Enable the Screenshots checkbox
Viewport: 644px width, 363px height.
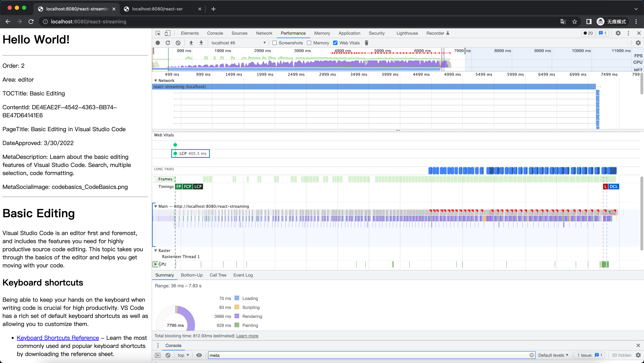[275, 43]
